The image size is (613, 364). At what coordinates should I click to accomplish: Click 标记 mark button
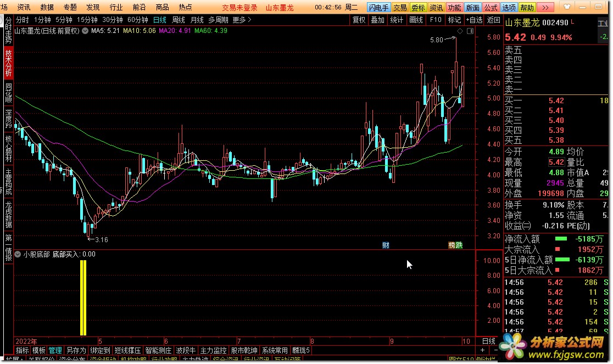[x=454, y=20]
